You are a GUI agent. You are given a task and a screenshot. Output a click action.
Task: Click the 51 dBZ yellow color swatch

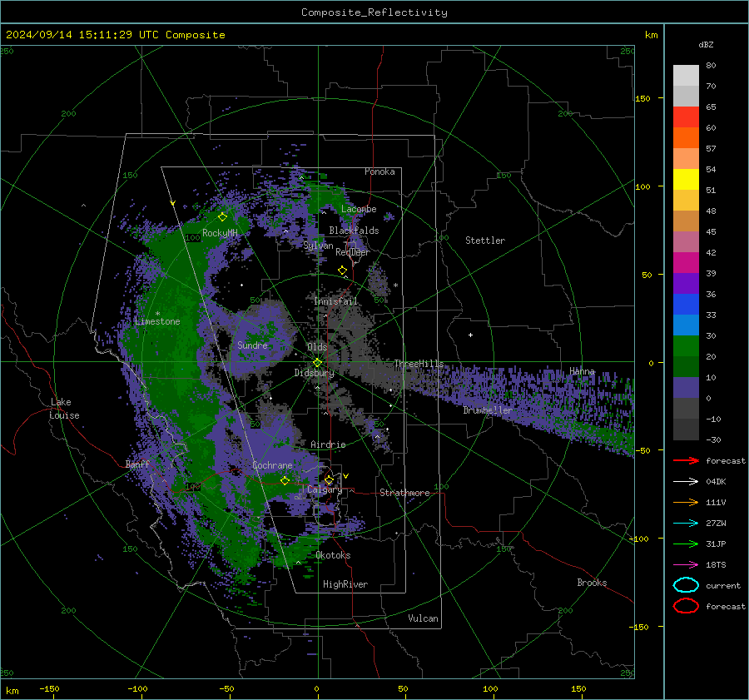tap(686, 179)
